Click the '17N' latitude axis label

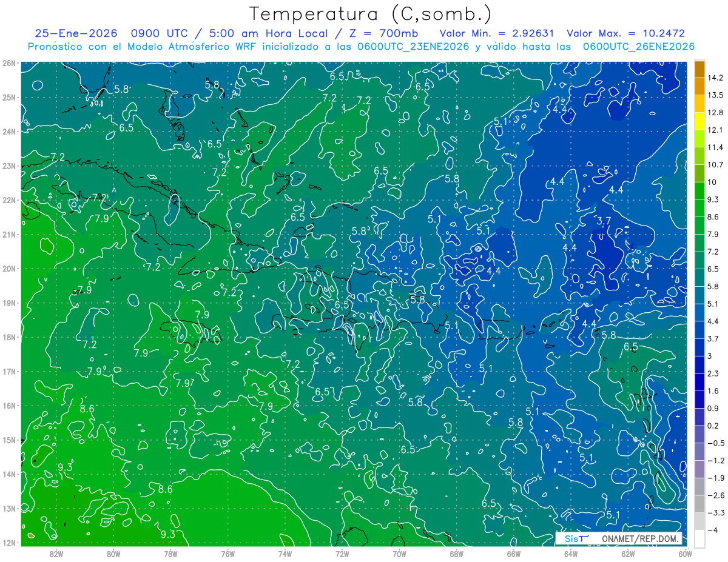tap(9, 371)
